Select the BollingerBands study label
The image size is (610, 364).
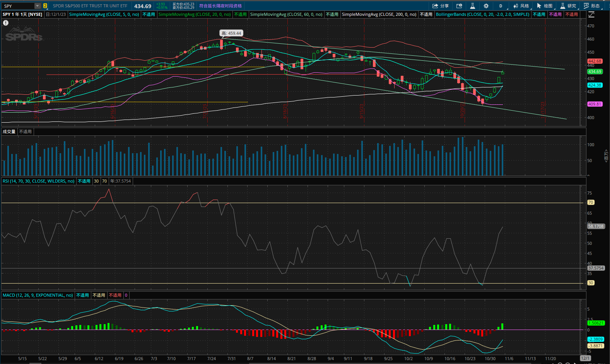coord(482,14)
